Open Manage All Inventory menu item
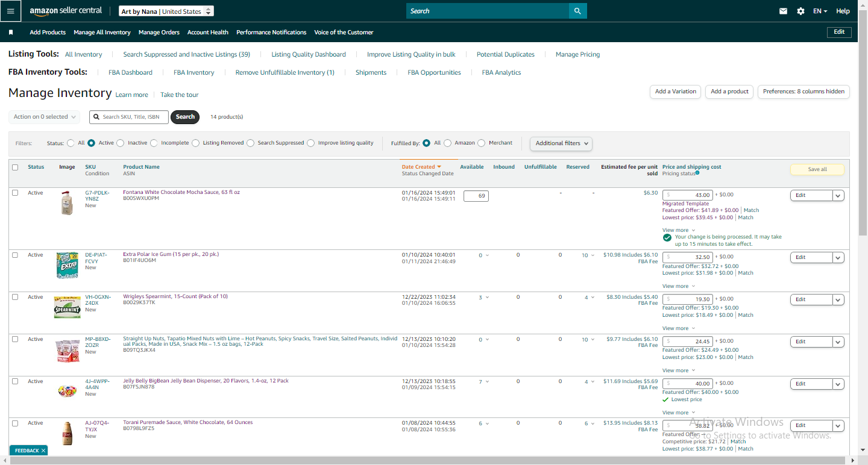Image resolution: width=868 pixels, height=465 pixels. pos(102,33)
